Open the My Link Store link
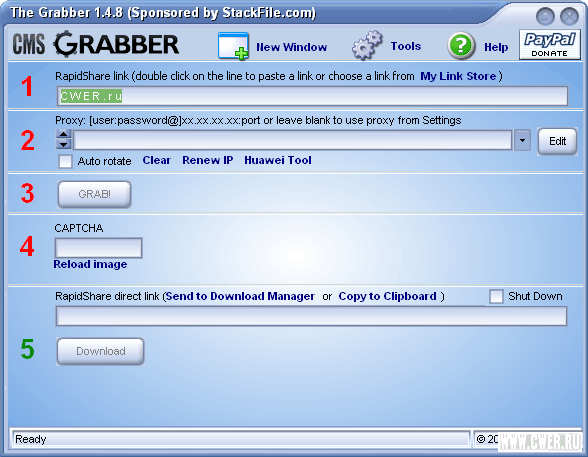Image resolution: width=588 pixels, height=457 pixels. click(458, 76)
